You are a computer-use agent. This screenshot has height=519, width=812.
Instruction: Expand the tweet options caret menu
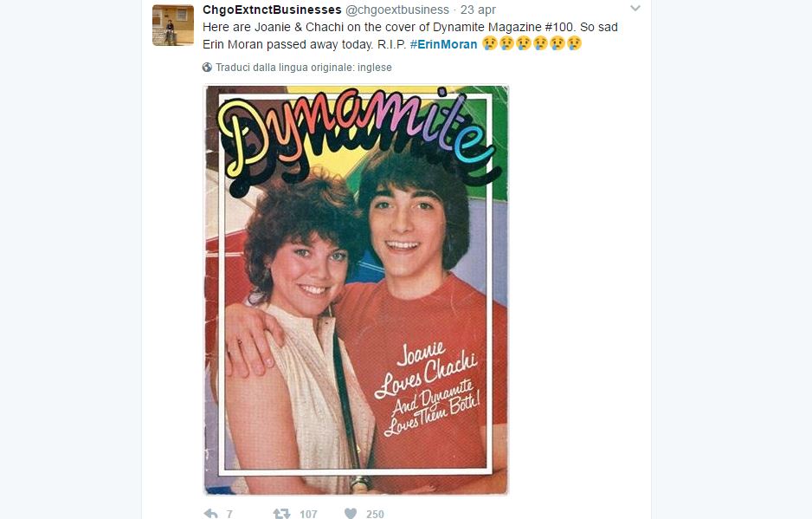coord(635,9)
